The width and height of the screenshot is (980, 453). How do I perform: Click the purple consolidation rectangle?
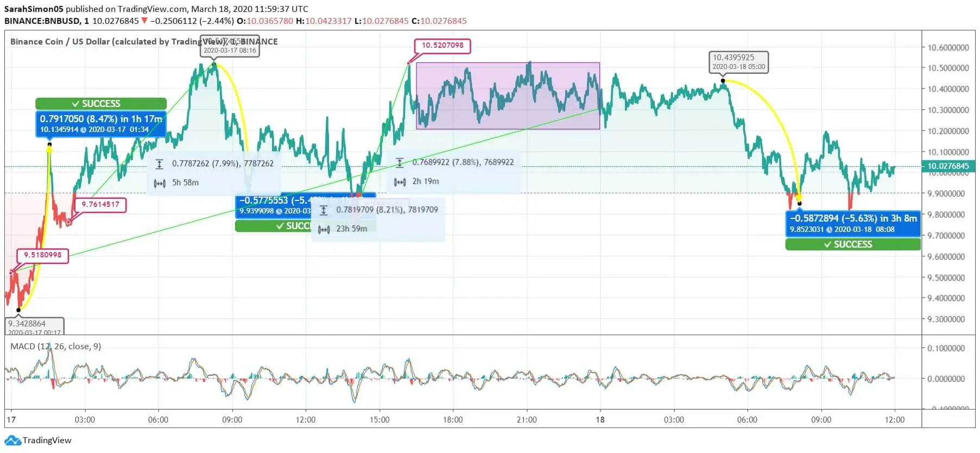508,96
